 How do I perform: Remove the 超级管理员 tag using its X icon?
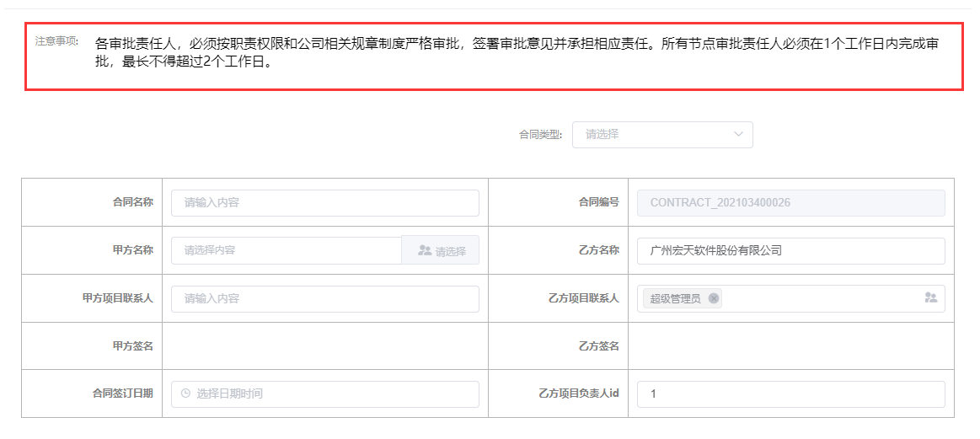[x=714, y=298]
